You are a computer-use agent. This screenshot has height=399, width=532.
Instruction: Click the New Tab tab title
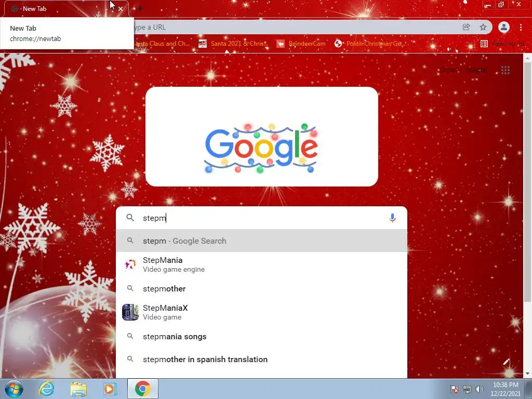point(34,9)
